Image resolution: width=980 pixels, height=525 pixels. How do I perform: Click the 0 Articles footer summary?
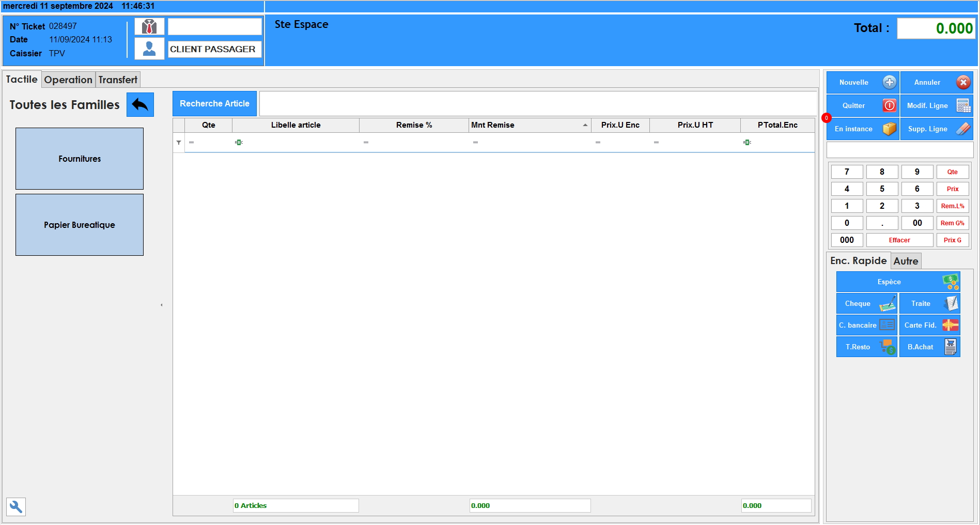coord(296,506)
